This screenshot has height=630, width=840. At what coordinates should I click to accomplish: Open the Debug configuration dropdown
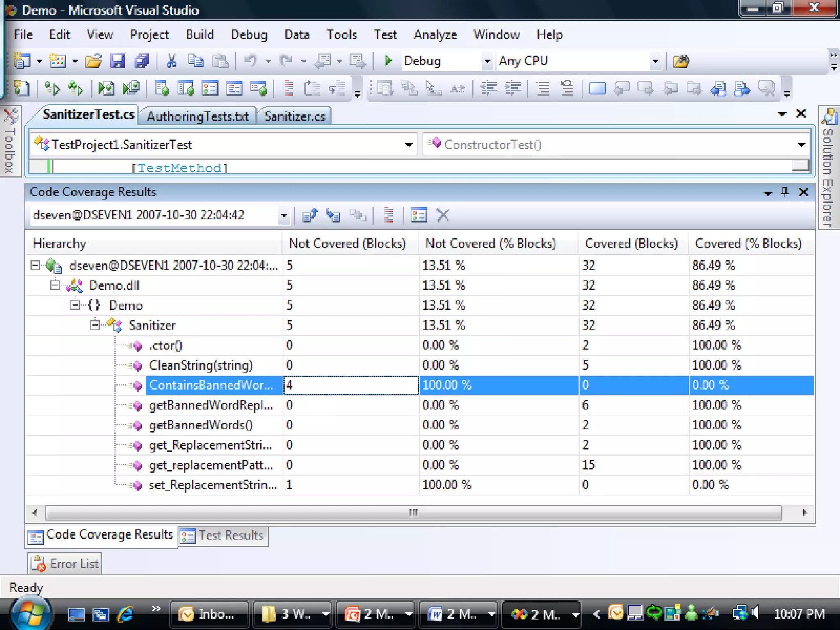(x=487, y=62)
